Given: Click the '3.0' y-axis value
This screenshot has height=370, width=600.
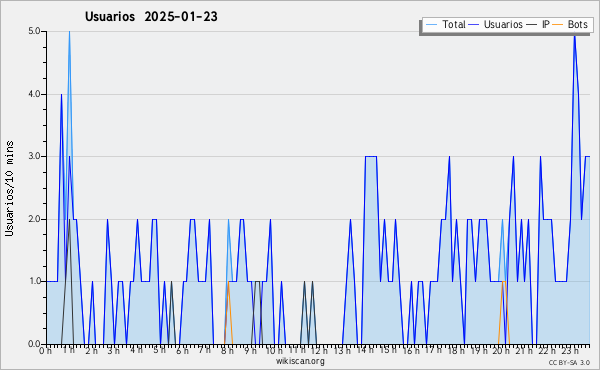Looking at the screenshot, I should (x=34, y=156).
